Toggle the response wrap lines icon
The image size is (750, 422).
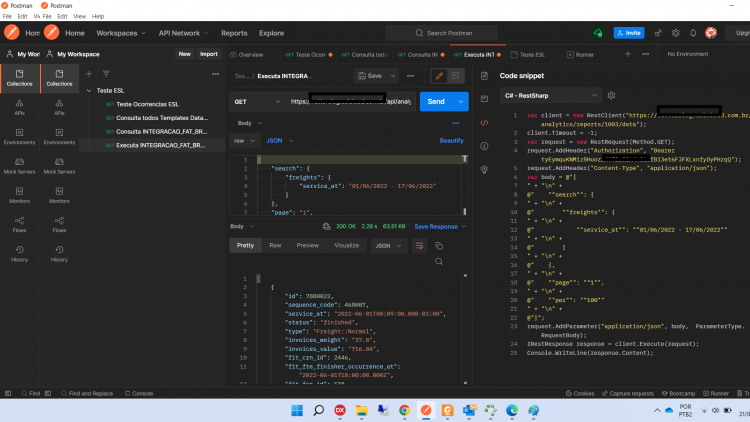pos(419,246)
